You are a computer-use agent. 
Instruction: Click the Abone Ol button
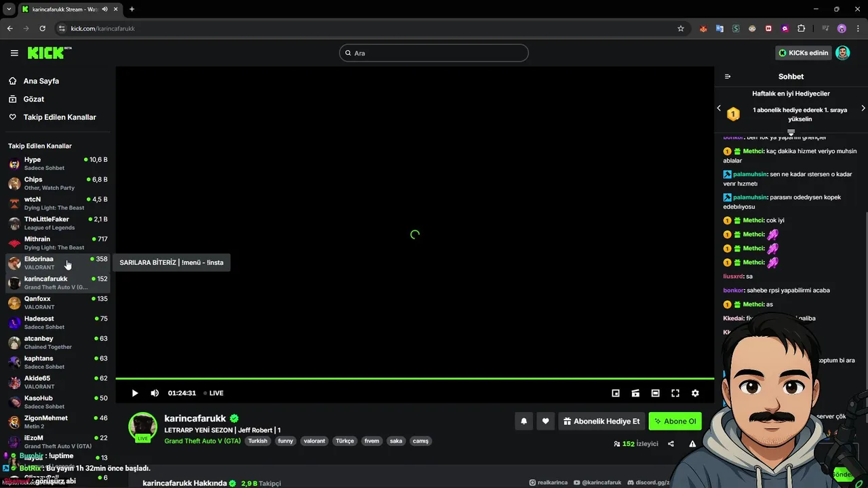tap(675, 421)
